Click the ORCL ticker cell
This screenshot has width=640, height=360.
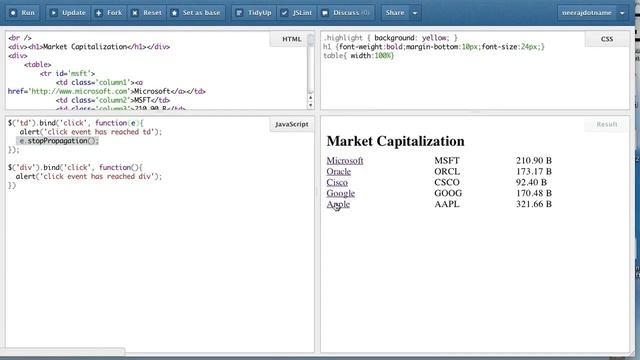coord(447,171)
